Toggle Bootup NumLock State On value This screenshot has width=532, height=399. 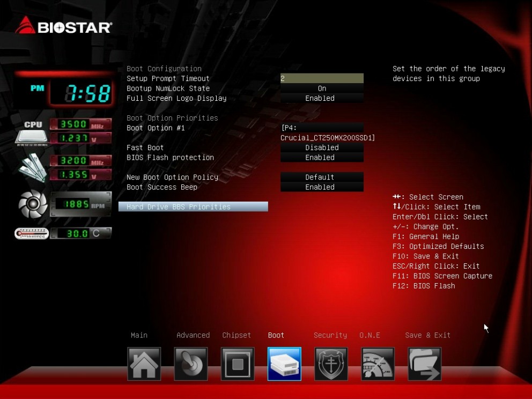pyautogui.click(x=322, y=88)
